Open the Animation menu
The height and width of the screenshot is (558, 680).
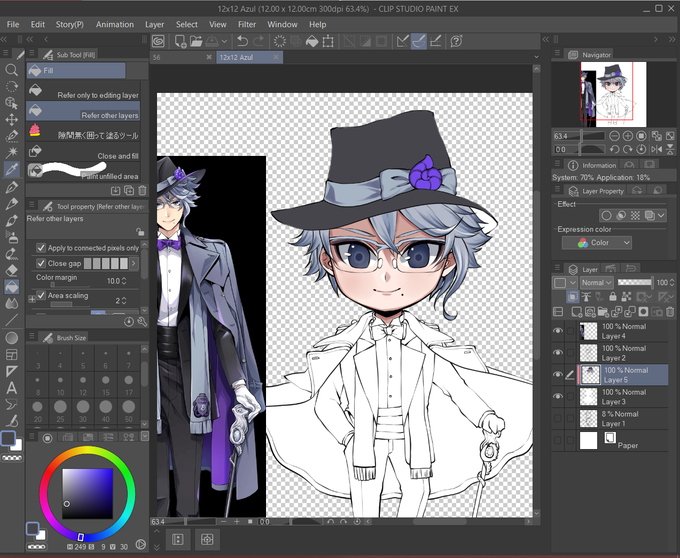[114, 25]
